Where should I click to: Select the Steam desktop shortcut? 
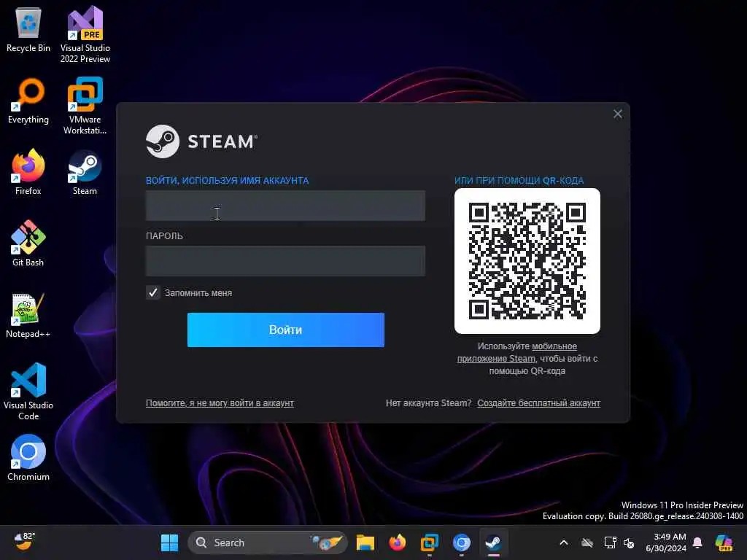click(85, 172)
